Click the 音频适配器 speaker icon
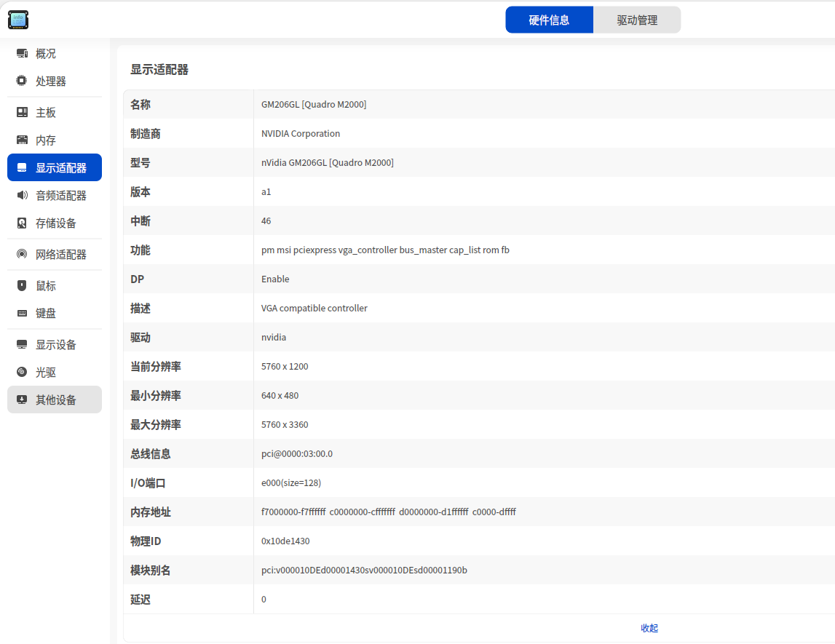 click(22, 195)
